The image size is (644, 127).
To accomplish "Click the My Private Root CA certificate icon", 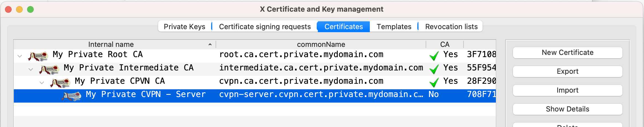I will [x=38, y=56].
